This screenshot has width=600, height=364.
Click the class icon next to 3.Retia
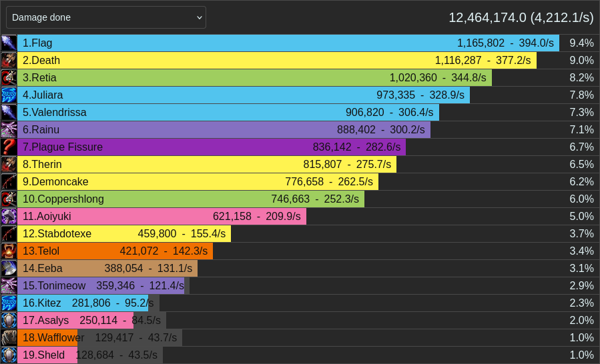pyautogui.click(x=9, y=77)
